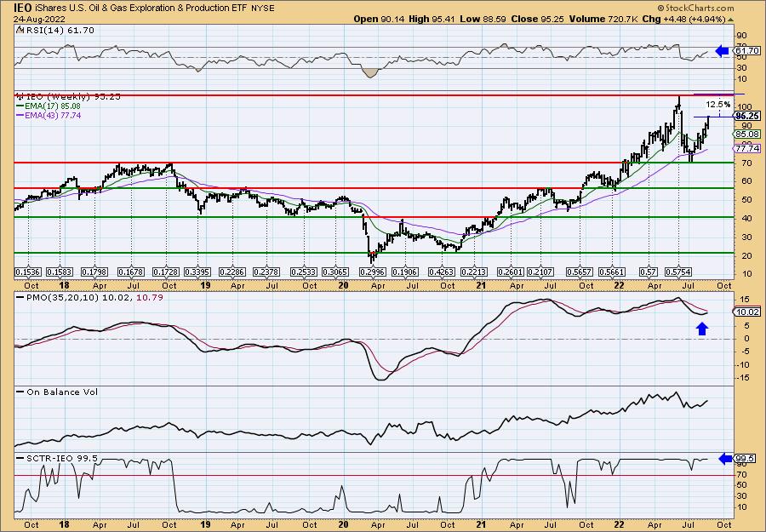Select the iShares U.S. Oil & Gas ETF title
This screenshot has width=766, height=532.
(x=140, y=8)
